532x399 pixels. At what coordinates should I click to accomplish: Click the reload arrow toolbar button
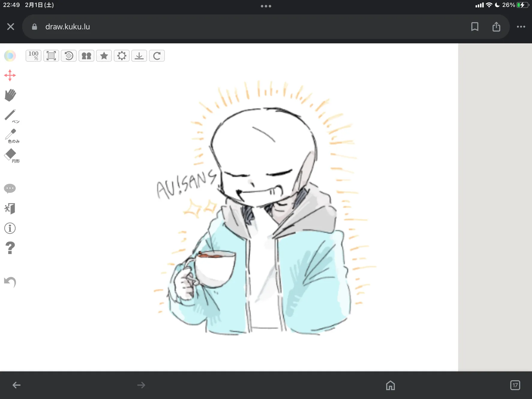click(x=157, y=56)
